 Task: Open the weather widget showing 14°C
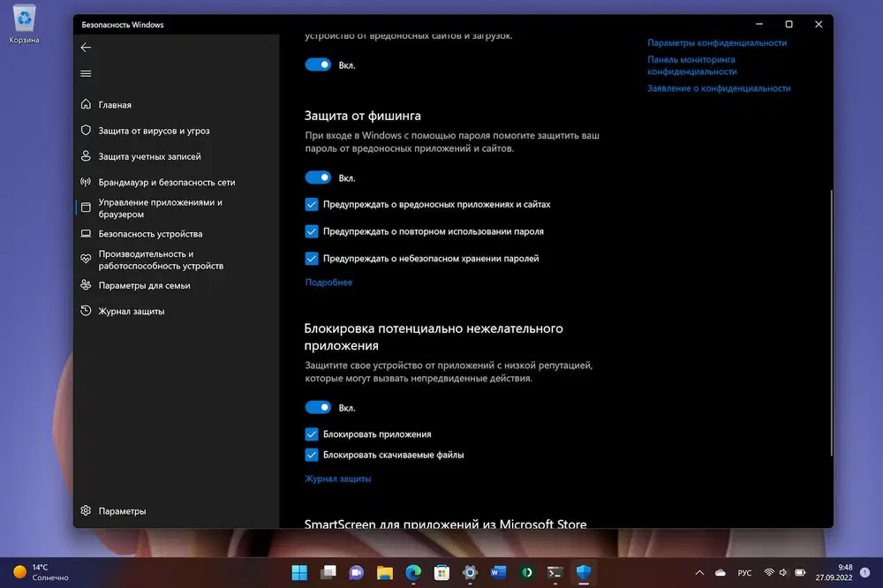pyautogui.click(x=41, y=572)
